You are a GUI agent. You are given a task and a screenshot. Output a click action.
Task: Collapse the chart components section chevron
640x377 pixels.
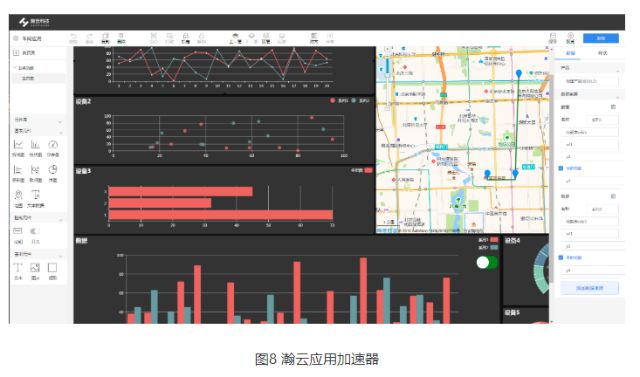pyautogui.click(x=60, y=133)
